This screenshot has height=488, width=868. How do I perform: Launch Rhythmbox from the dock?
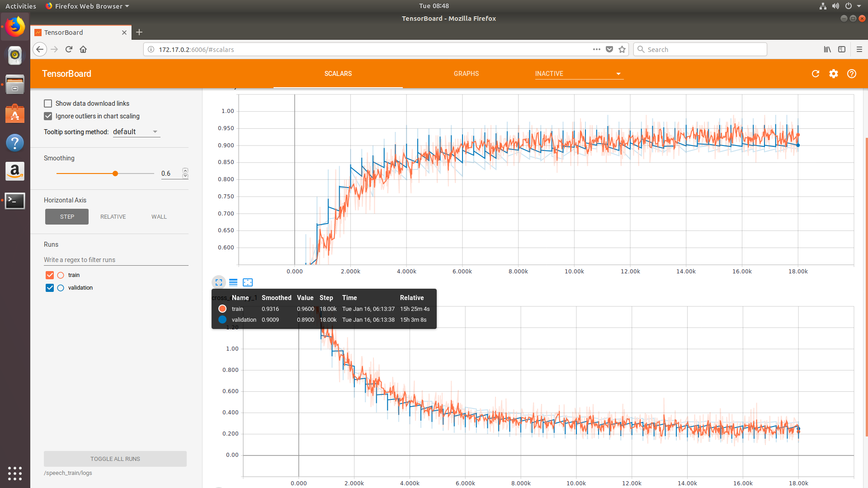coord(15,55)
